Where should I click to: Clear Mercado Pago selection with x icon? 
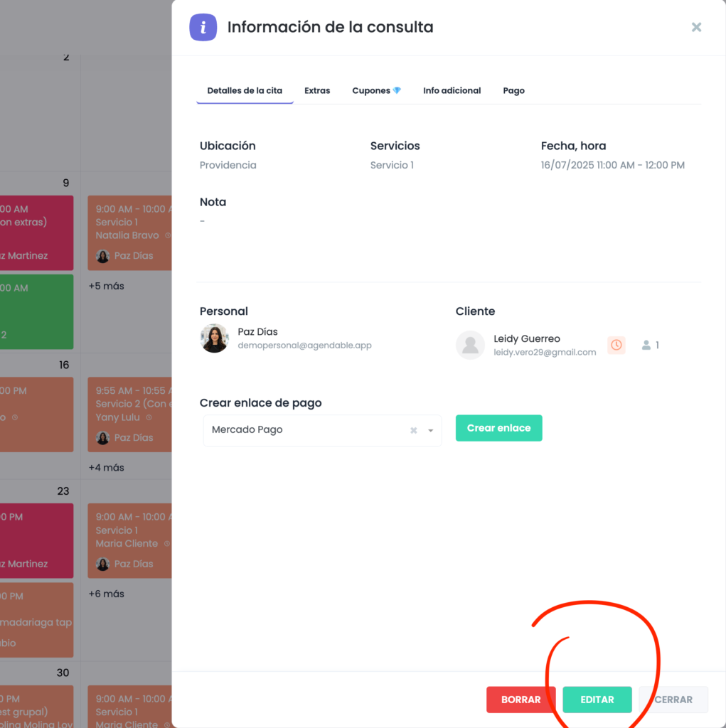tap(413, 431)
